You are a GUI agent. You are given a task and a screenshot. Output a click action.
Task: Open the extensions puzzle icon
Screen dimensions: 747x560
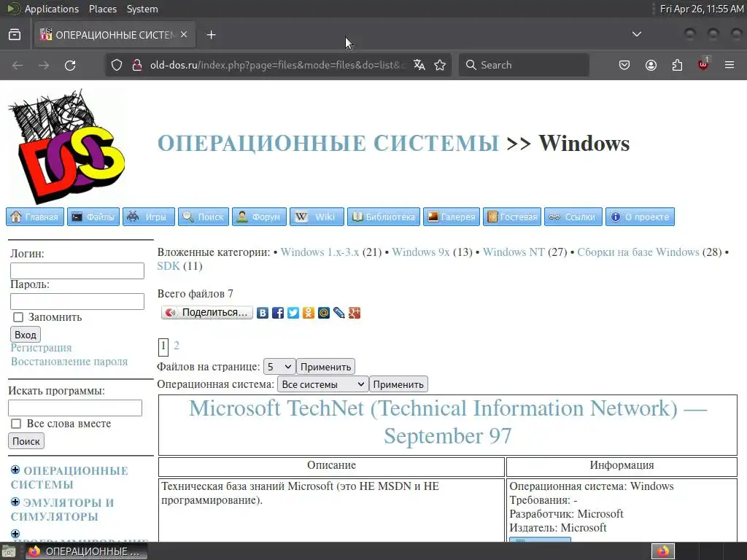point(677,65)
